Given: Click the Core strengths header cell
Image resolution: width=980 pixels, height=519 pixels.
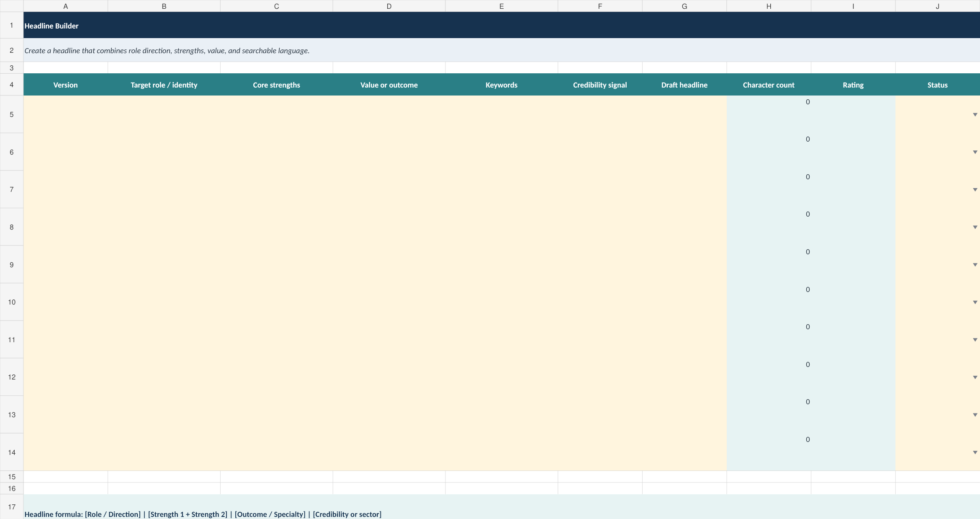Looking at the screenshot, I should point(277,85).
